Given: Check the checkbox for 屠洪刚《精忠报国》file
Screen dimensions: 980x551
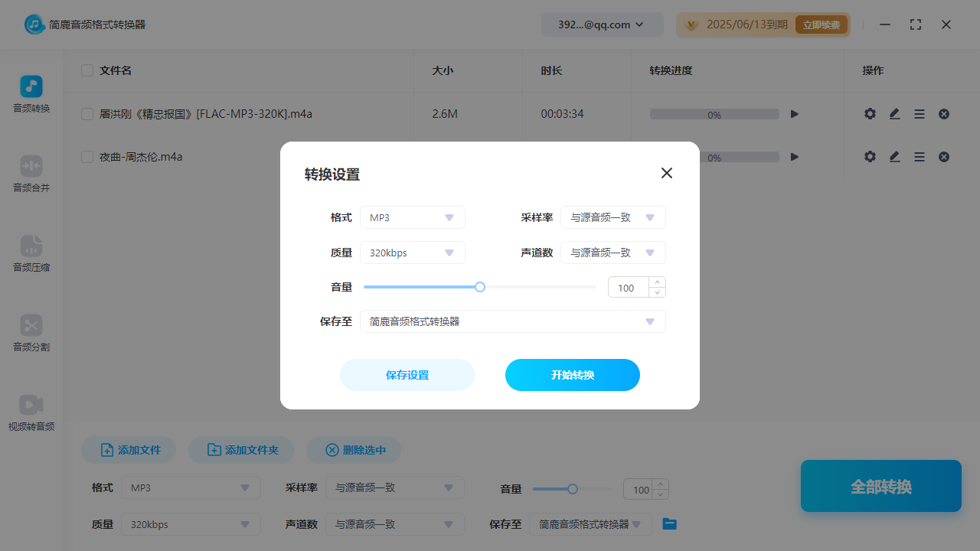Looking at the screenshot, I should click(x=87, y=113).
